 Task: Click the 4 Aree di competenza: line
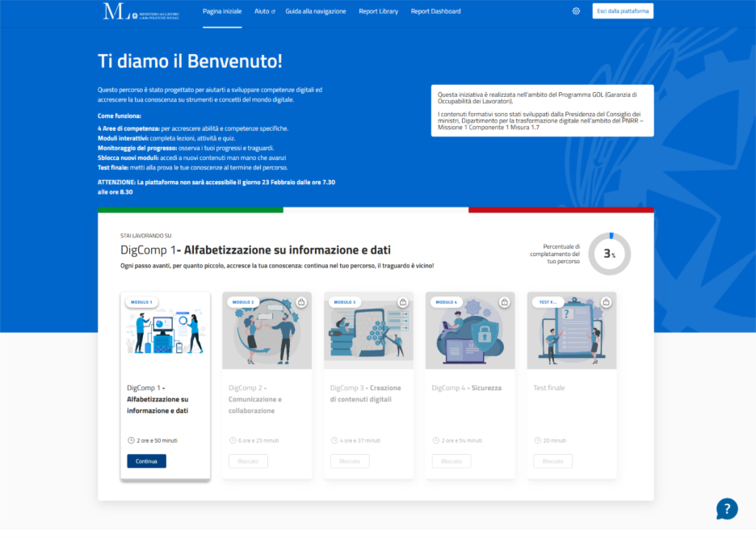pos(193,128)
